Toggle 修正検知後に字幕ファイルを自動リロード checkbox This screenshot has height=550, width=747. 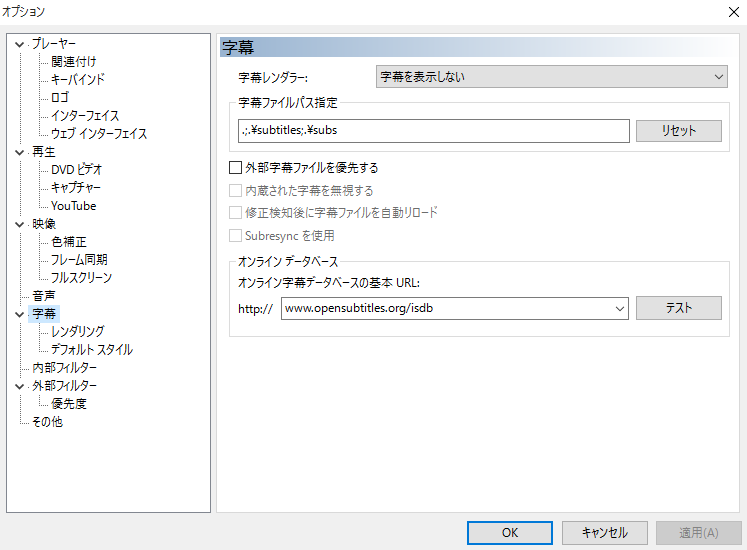pyautogui.click(x=235, y=213)
